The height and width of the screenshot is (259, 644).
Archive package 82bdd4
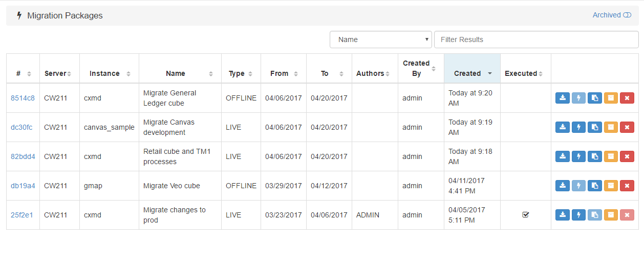(610, 156)
